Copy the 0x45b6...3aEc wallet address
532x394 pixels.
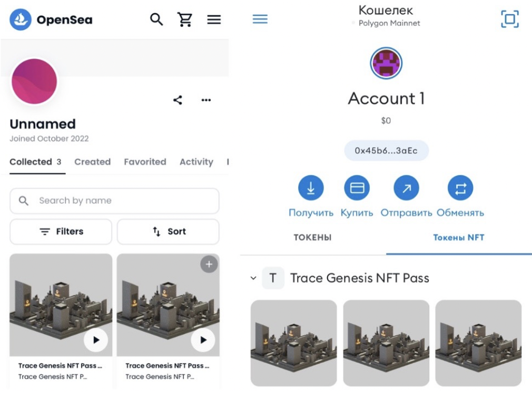(x=386, y=151)
